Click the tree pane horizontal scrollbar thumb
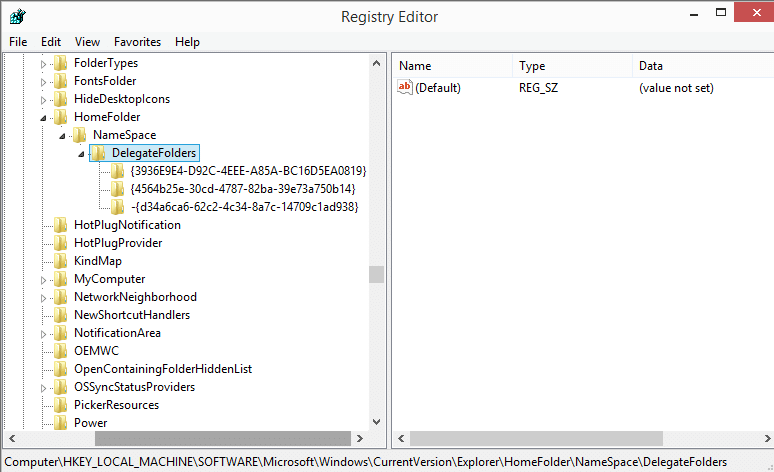Screen dimensions: 774x472 click(x=223, y=438)
